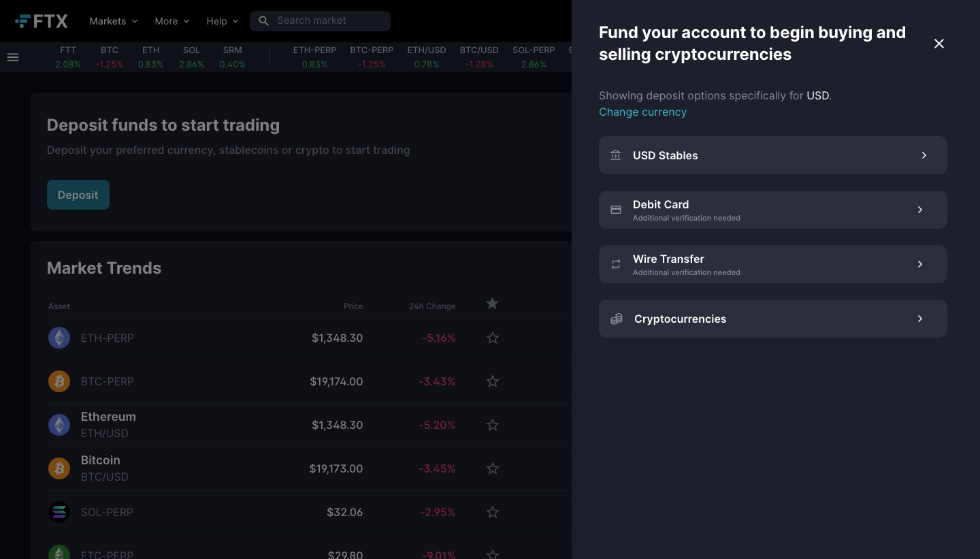The height and width of the screenshot is (559, 980).
Task: Click the Ethereum ETH/USD coin icon
Action: pyautogui.click(x=59, y=425)
